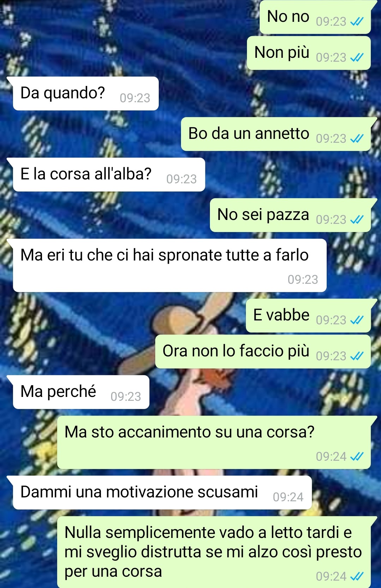Tap the read ticks on 'Ma sto accanimento' message

coord(357,457)
